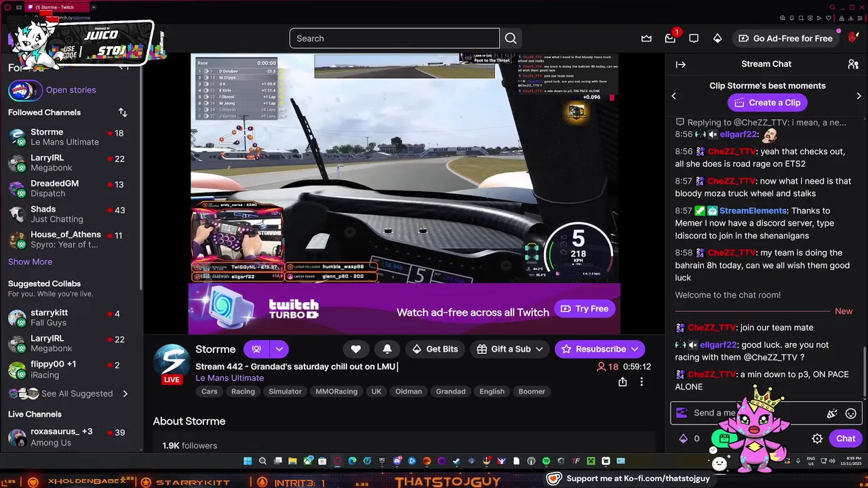Open starrykitt Fall Guys suggested collab
The height and width of the screenshot is (488, 868).
coord(71,318)
